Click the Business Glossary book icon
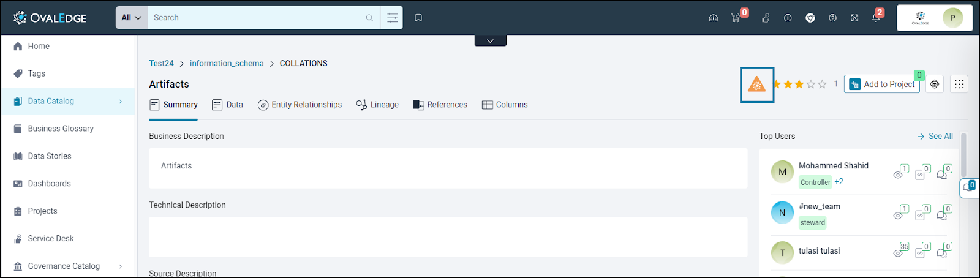The height and width of the screenshot is (278, 980). click(18, 129)
